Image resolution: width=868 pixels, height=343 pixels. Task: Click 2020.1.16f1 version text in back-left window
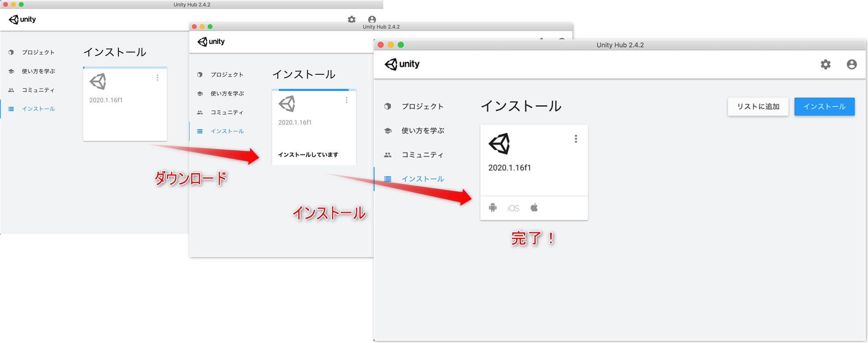click(106, 100)
